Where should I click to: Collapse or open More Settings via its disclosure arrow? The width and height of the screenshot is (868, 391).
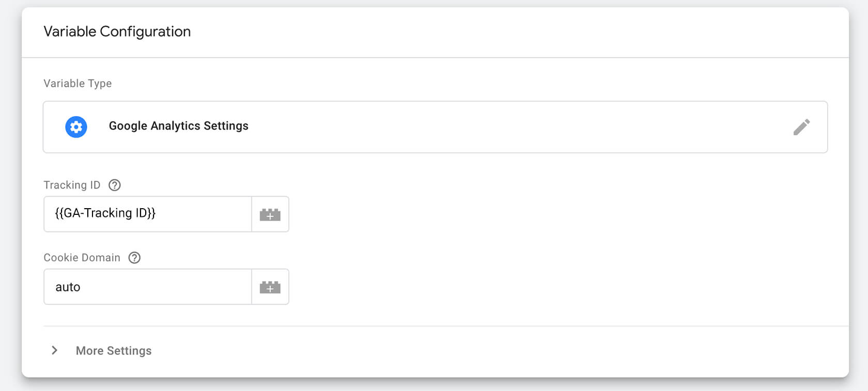point(54,351)
